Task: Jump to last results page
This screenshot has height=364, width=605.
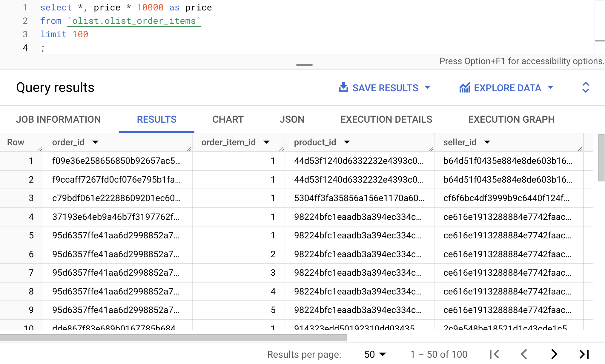Action: [584, 354]
